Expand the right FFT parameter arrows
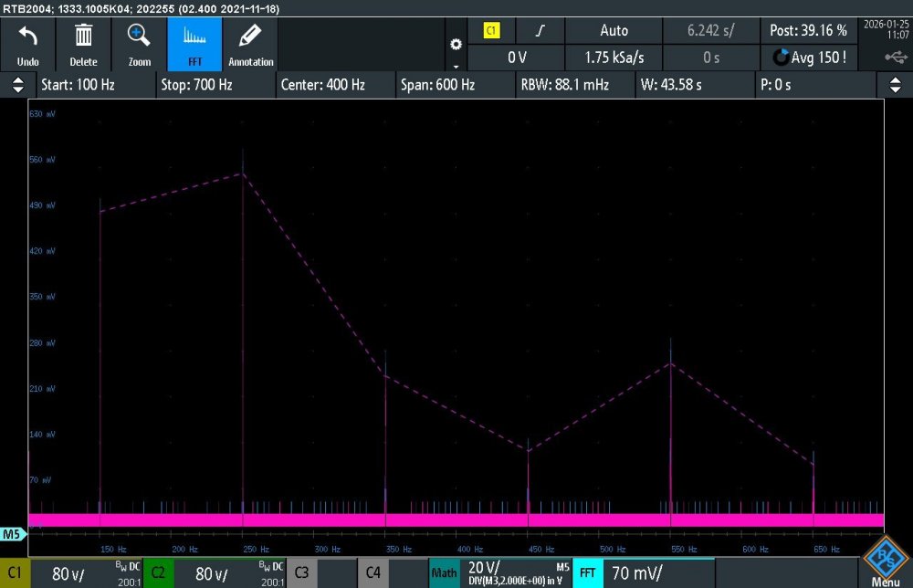 click(x=895, y=85)
